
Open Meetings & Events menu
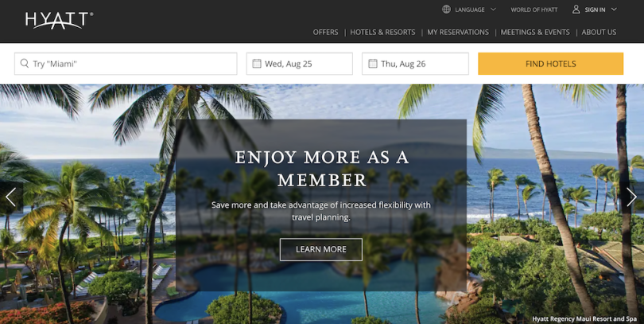tap(535, 32)
